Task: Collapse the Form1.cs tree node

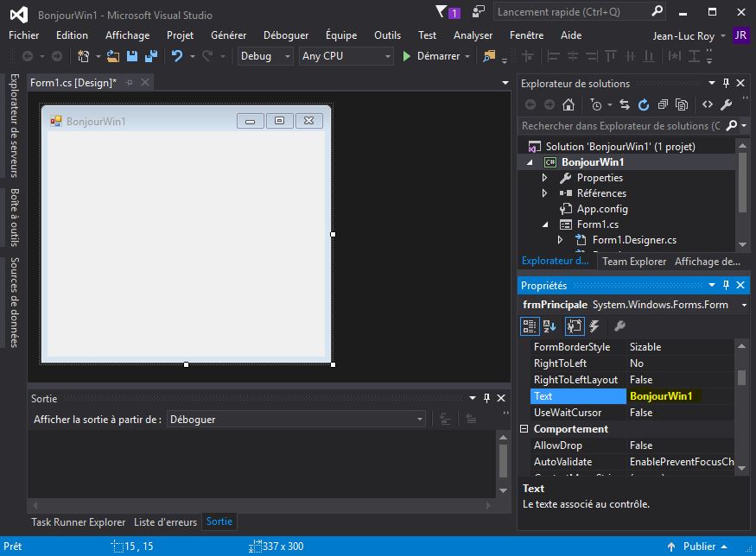Action: (x=544, y=224)
